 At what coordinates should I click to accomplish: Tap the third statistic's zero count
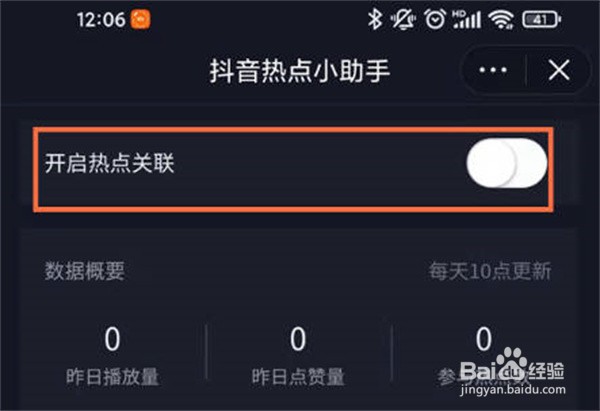point(484,339)
